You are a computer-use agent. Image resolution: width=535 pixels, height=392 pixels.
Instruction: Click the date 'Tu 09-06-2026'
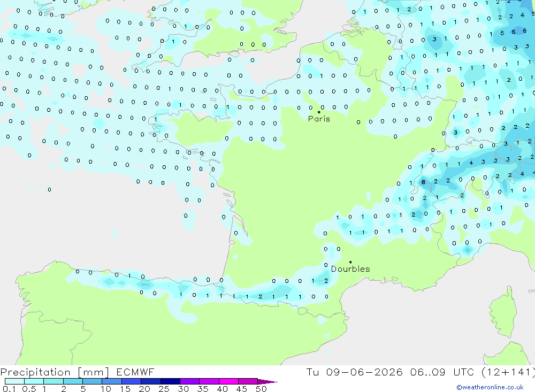click(x=354, y=372)
